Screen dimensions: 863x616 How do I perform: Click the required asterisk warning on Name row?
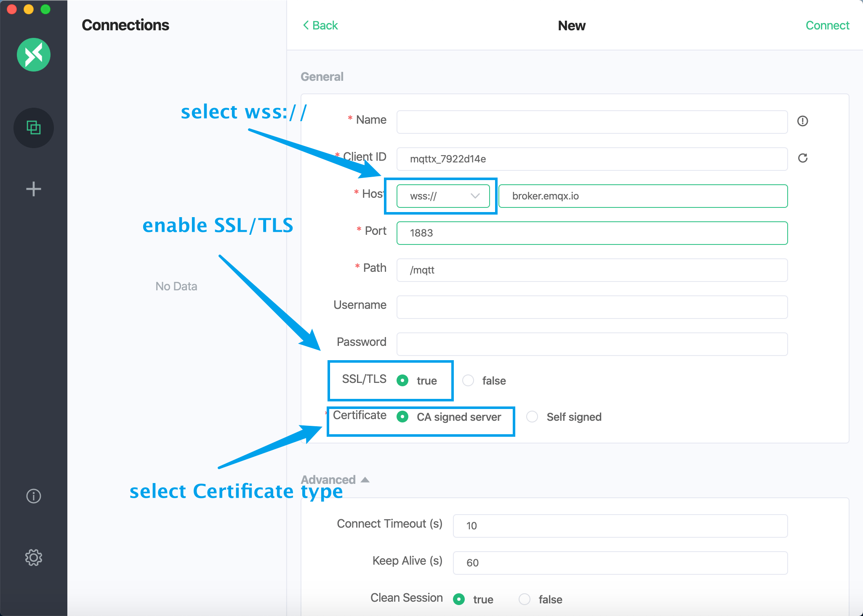click(349, 119)
